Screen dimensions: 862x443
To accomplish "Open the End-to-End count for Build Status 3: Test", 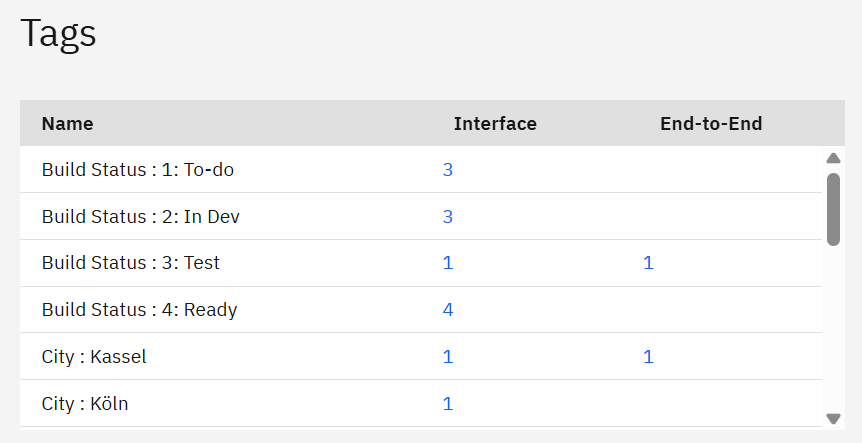I will point(648,263).
